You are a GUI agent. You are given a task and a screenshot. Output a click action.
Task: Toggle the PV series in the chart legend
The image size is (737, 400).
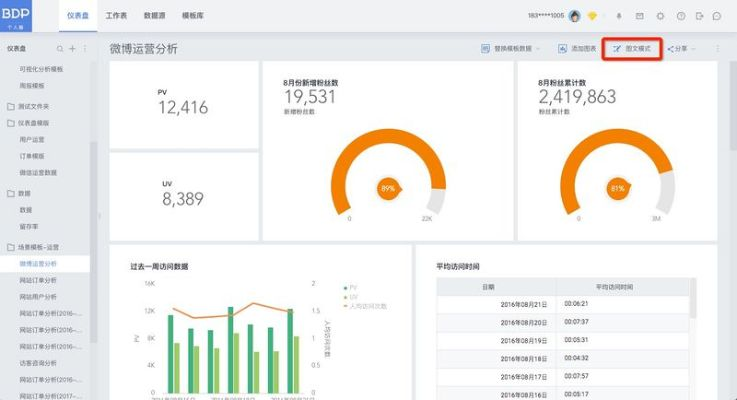point(351,288)
